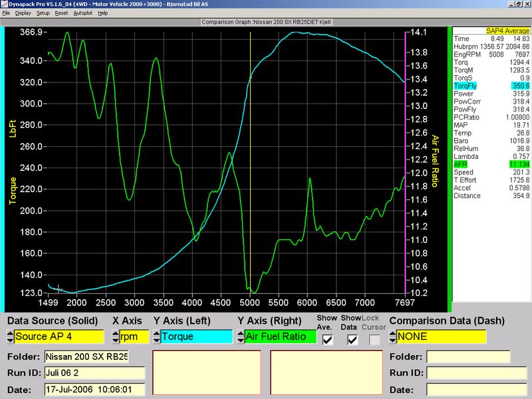Click the right empty notes box
This screenshot has width=532, height=399.
click(327, 372)
